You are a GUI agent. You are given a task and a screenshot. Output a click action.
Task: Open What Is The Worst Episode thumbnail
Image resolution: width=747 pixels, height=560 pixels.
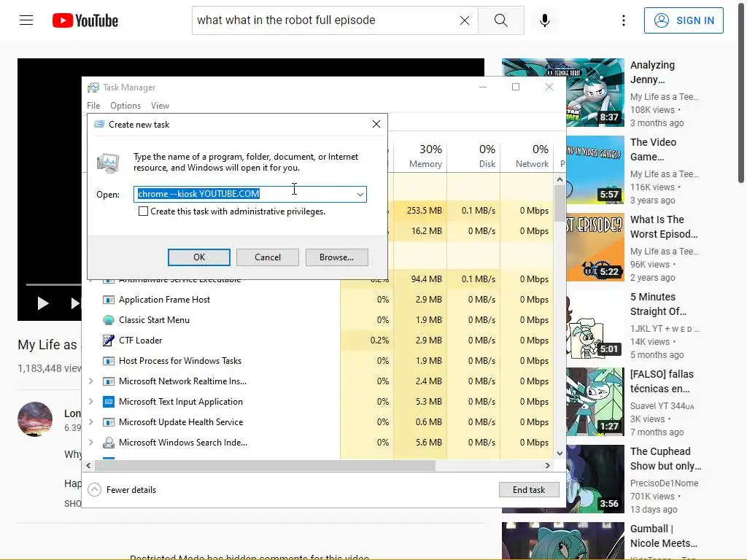point(595,247)
